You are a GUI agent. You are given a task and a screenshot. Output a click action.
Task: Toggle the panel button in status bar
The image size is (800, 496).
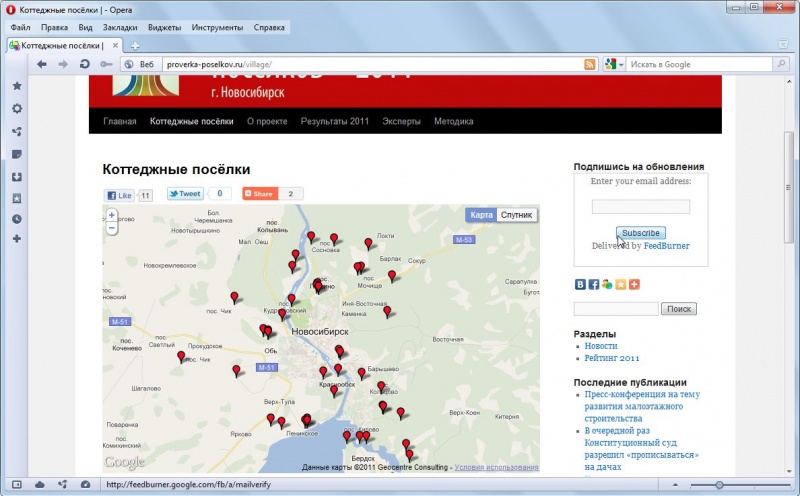[17, 485]
